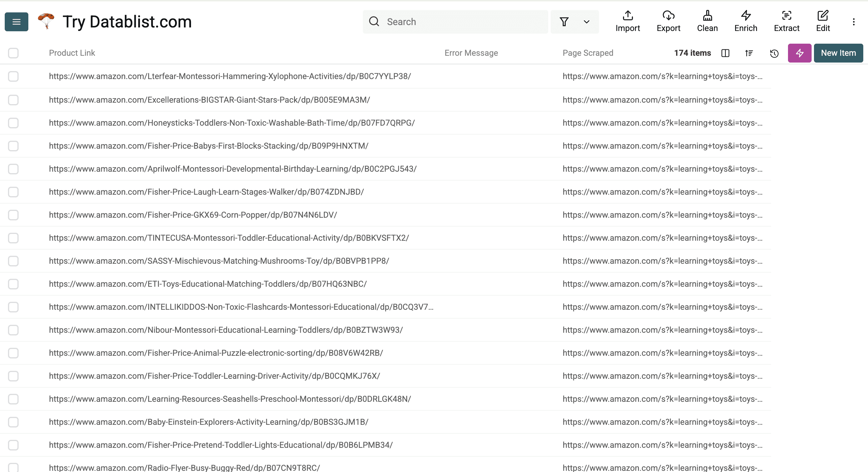Select the checkbox in the header row
The width and height of the screenshot is (868, 472).
click(13, 53)
